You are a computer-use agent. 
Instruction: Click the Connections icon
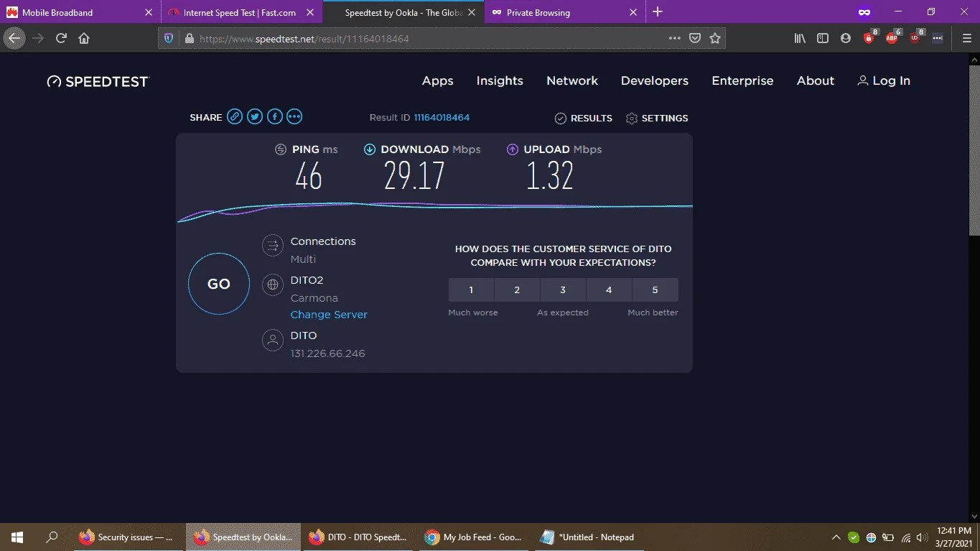tap(273, 245)
